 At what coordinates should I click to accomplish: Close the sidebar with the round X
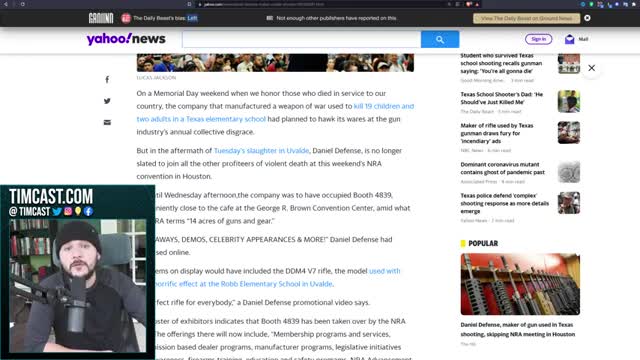591,68
